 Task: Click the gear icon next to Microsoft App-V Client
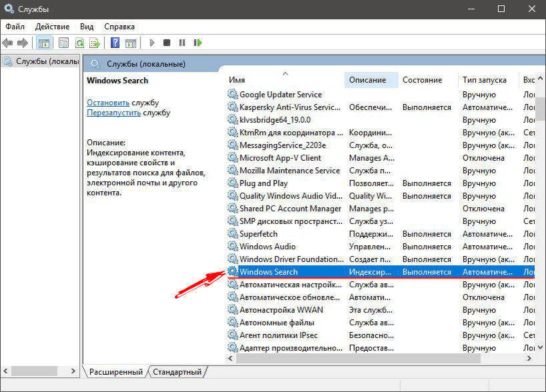click(x=232, y=157)
